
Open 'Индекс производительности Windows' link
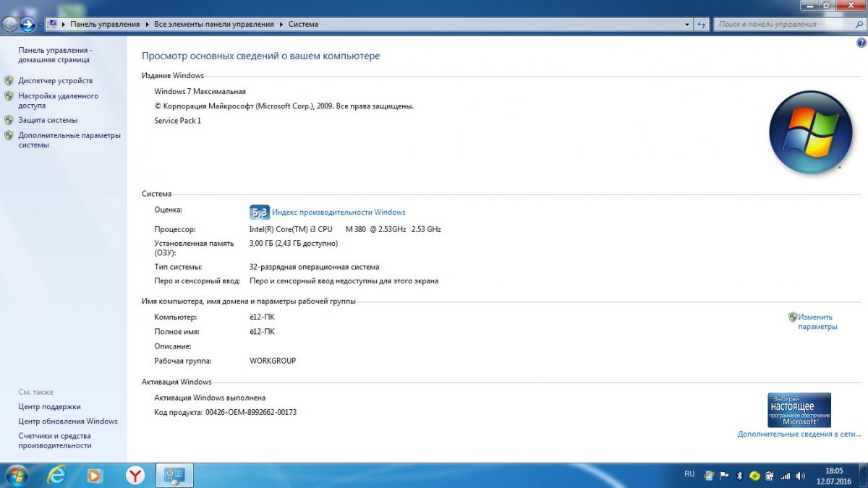click(x=339, y=213)
